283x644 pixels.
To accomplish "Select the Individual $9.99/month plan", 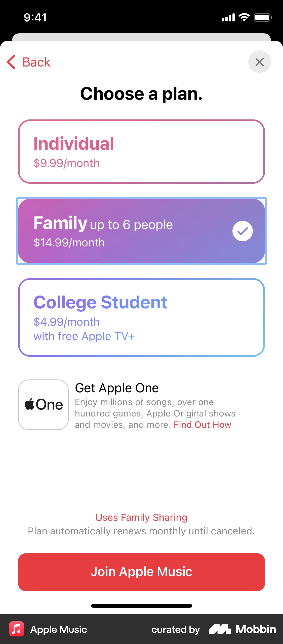I will 141,152.
